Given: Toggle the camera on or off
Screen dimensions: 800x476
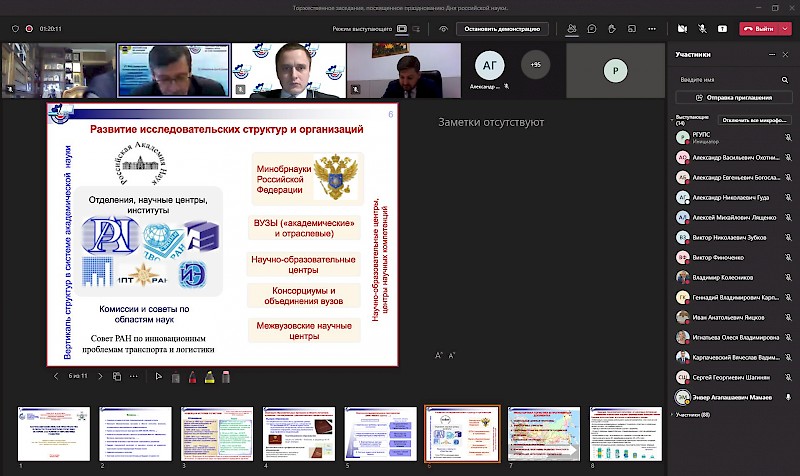Looking at the screenshot, I should click(x=682, y=29).
